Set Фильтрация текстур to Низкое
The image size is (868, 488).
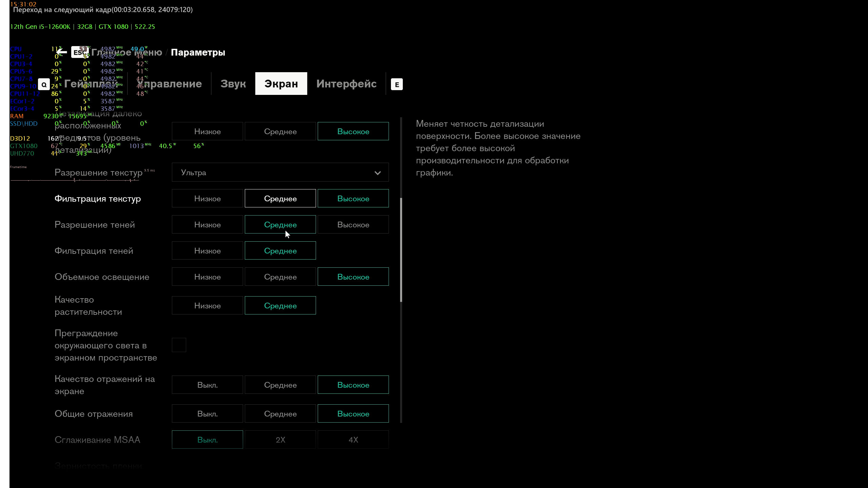(x=207, y=199)
